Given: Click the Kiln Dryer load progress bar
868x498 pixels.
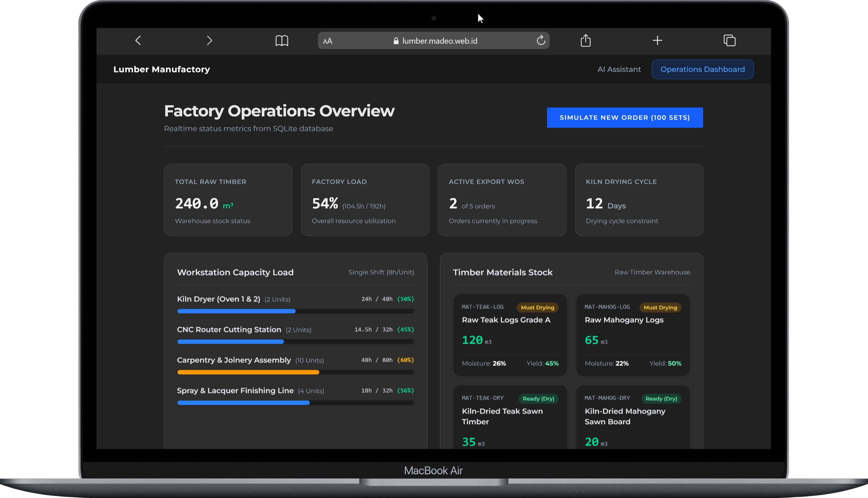Looking at the screenshot, I should 295,311.
